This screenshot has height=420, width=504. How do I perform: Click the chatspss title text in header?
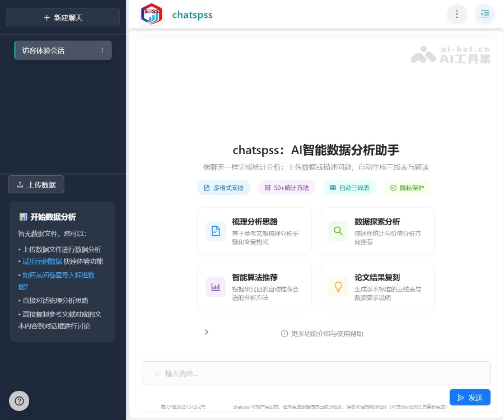192,15
